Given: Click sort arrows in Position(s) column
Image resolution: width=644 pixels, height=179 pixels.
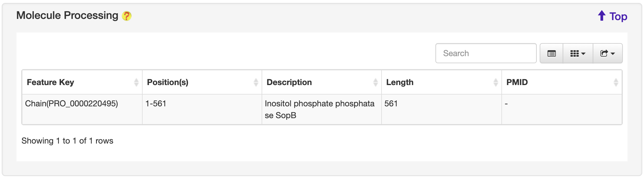Looking at the screenshot, I should click(256, 82).
